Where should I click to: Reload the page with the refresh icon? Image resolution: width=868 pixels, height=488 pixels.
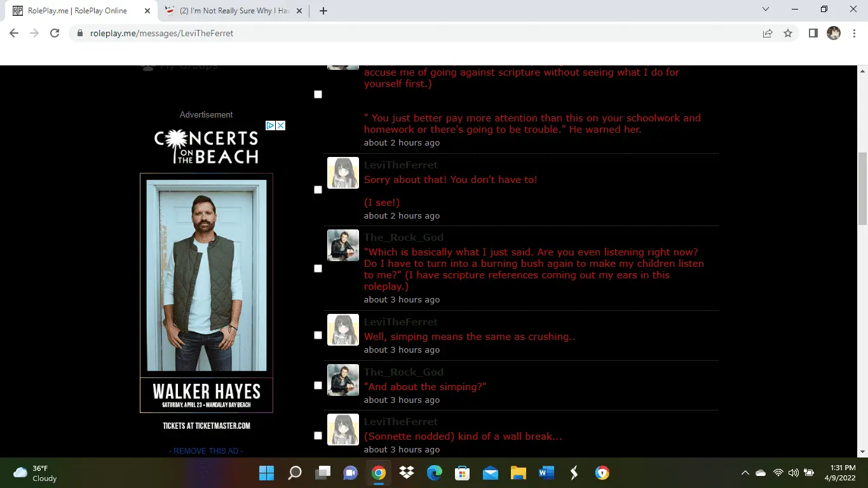click(55, 33)
